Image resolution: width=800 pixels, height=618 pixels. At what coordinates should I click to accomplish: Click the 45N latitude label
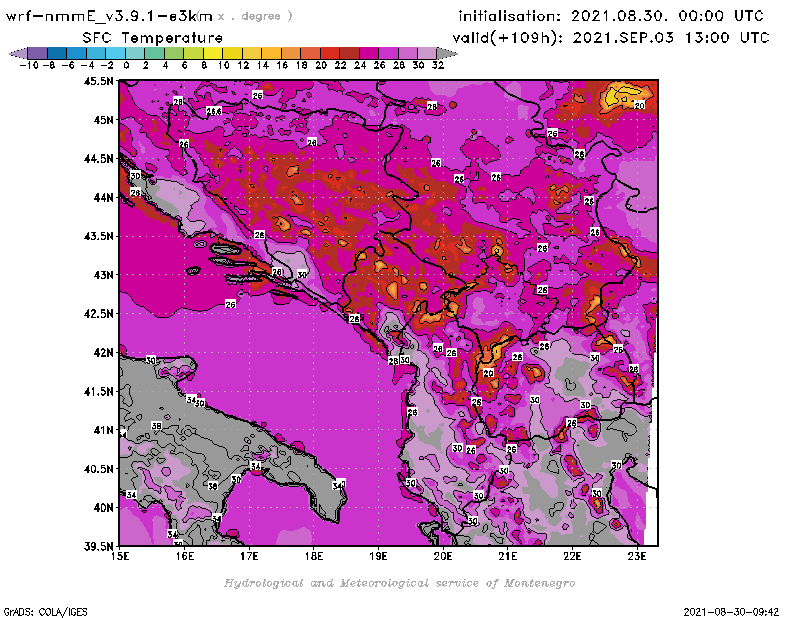103,120
